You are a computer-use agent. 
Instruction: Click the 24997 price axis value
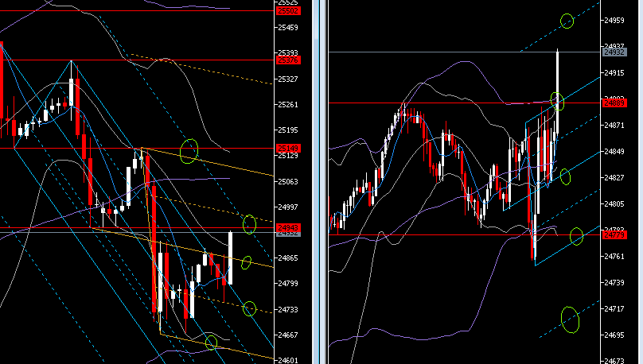point(288,207)
